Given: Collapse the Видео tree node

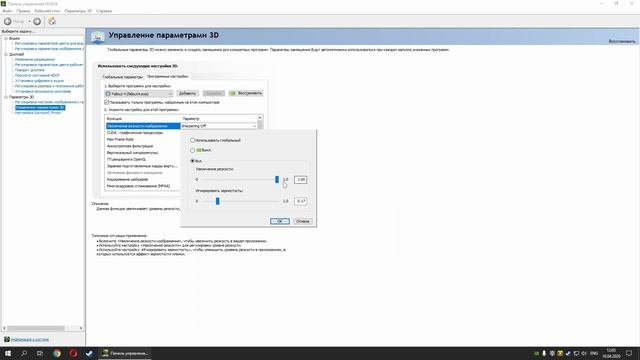Looking at the screenshot, I should point(6,38).
